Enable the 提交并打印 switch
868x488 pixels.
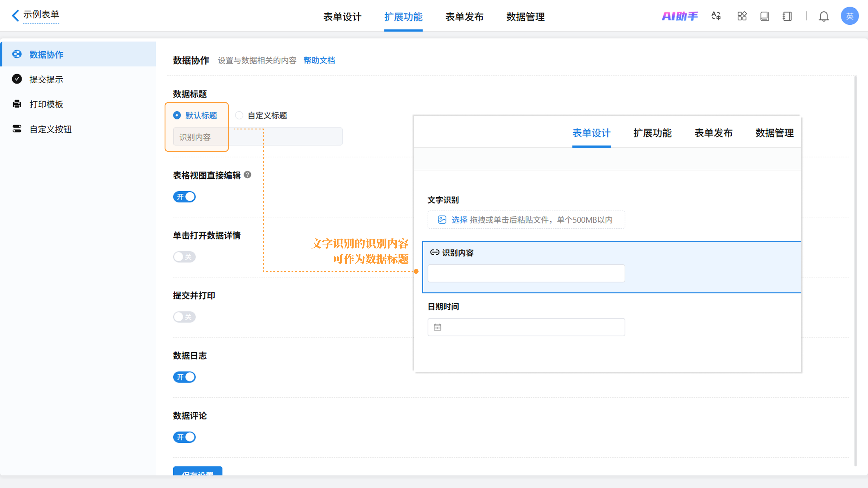point(184,317)
